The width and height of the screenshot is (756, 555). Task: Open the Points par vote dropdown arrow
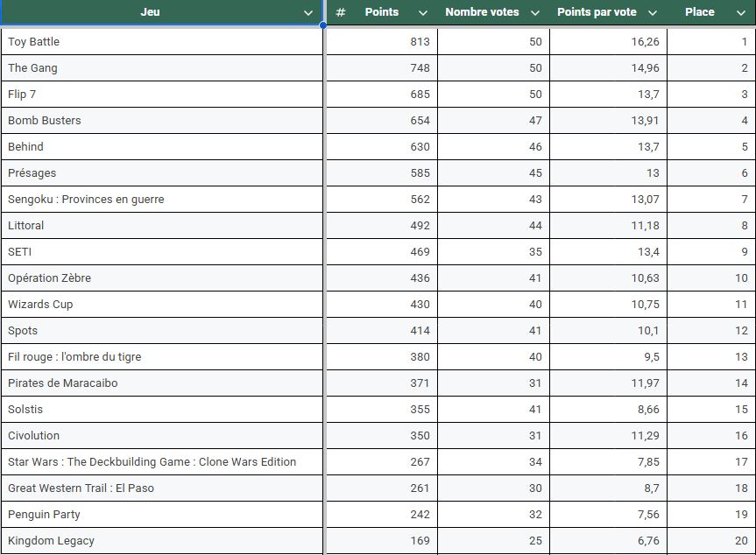pos(653,13)
